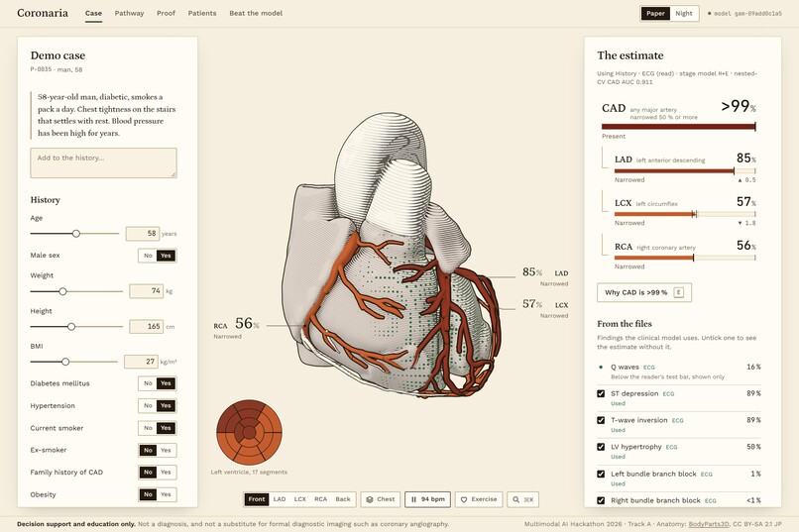The width and height of the screenshot is (799, 532).
Task: Set Current smoker to No
Action: tap(148, 428)
